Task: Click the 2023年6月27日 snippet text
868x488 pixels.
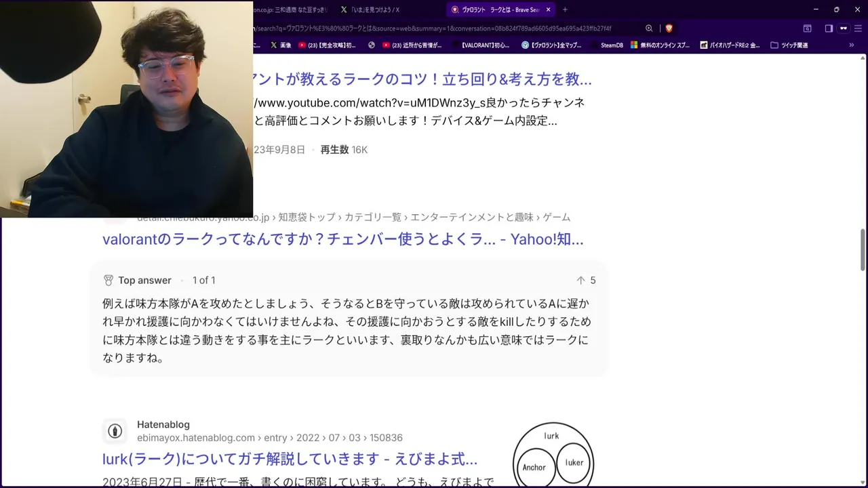Action: [298, 482]
